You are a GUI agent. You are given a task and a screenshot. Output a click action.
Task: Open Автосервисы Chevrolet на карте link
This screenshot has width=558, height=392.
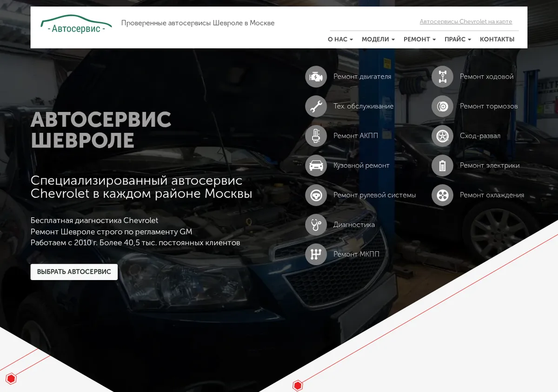click(x=466, y=22)
